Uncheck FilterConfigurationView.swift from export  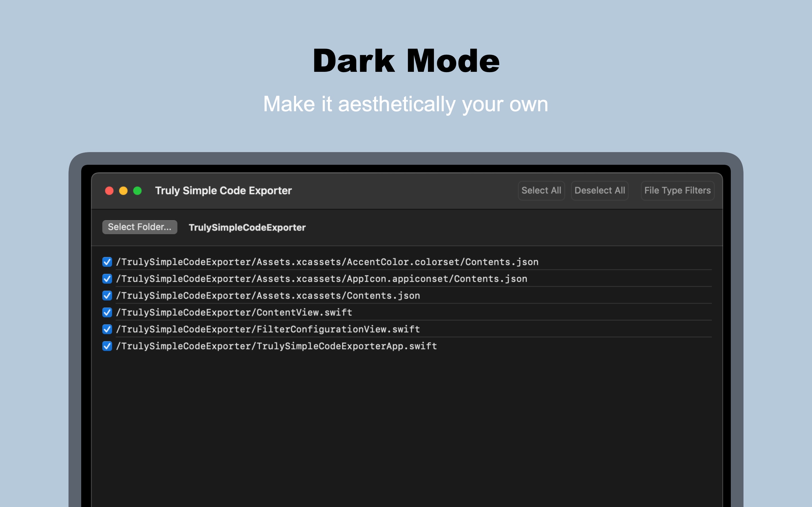[107, 329]
